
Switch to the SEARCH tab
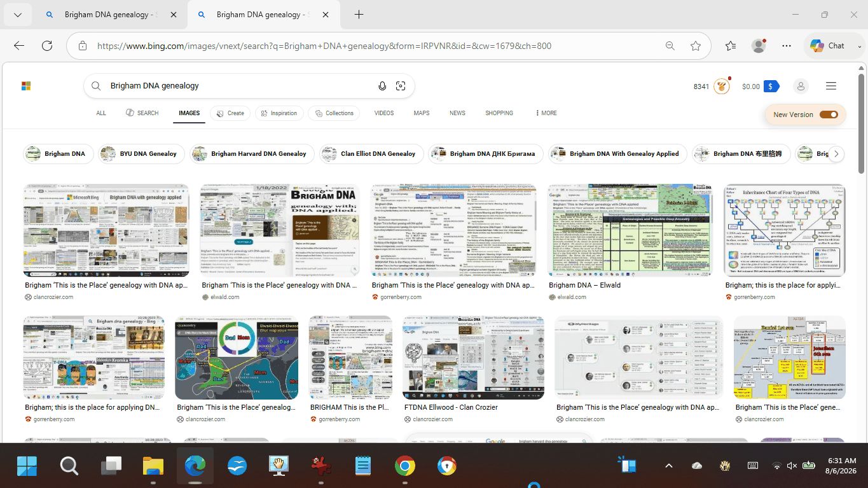pos(142,113)
